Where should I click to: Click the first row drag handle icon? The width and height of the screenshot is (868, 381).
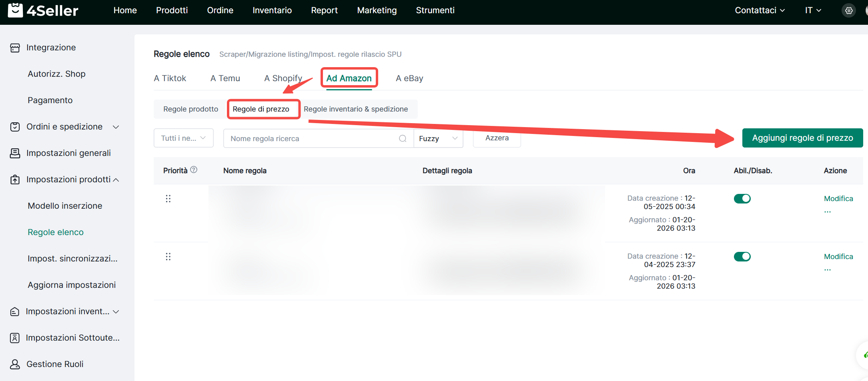(168, 199)
